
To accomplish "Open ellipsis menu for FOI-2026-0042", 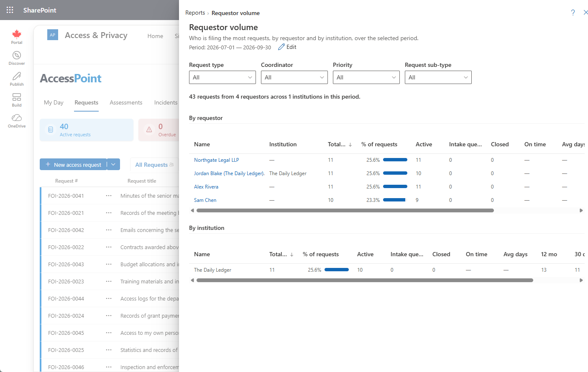I will pyautogui.click(x=109, y=230).
